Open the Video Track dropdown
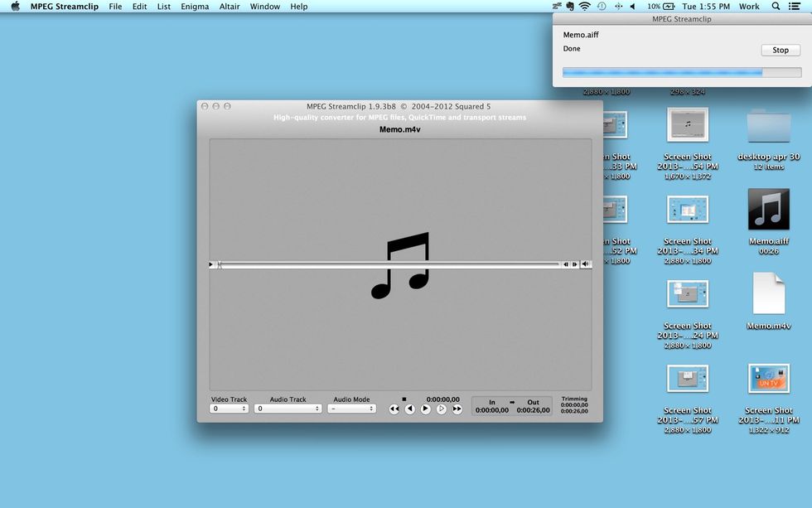This screenshot has width=812, height=508. (229, 409)
